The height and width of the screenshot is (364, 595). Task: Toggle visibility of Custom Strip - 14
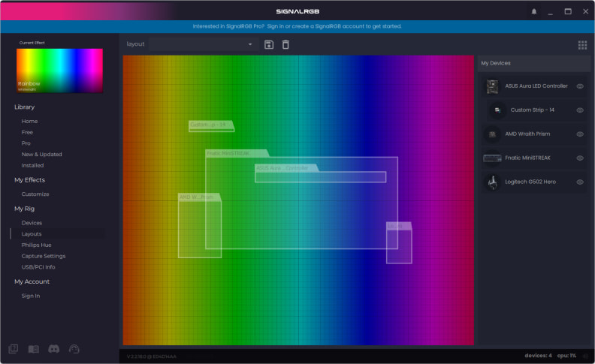point(580,110)
